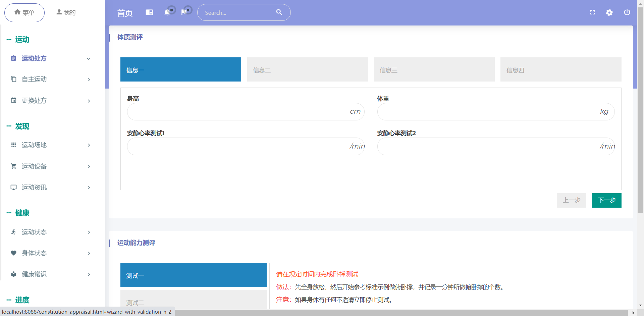Screen dimensions: 644x316
Task: Click the 运动处方 clipboard icon
Action: (13, 58)
